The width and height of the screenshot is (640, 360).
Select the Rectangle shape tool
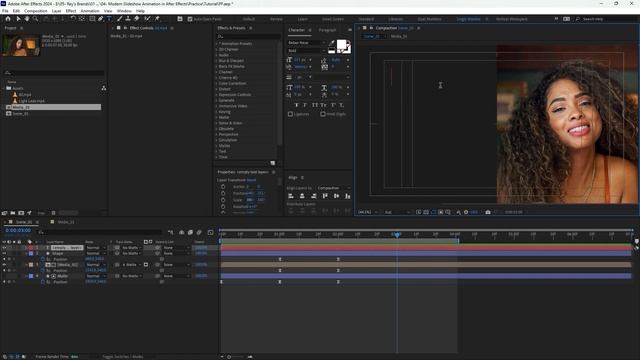[x=92, y=19]
